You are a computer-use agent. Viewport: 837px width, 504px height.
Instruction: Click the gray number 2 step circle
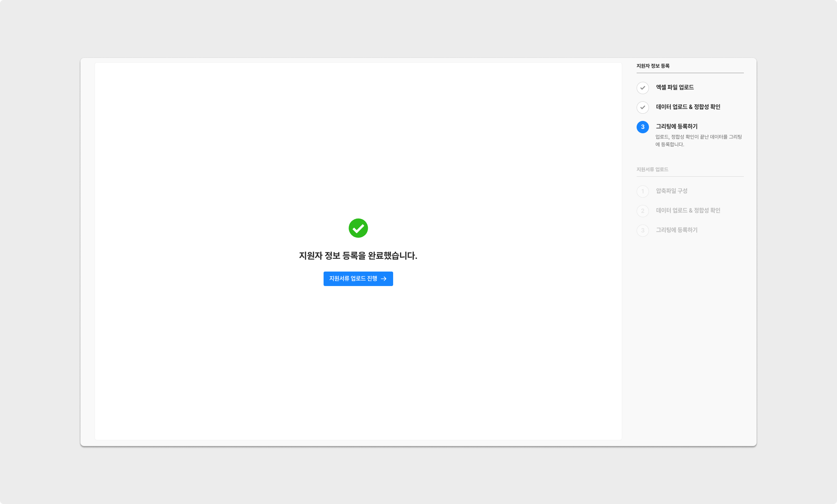point(642,211)
